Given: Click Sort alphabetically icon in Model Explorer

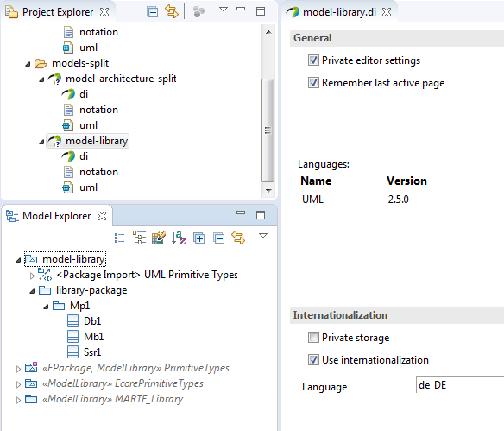Looking at the screenshot, I should coord(179,238).
